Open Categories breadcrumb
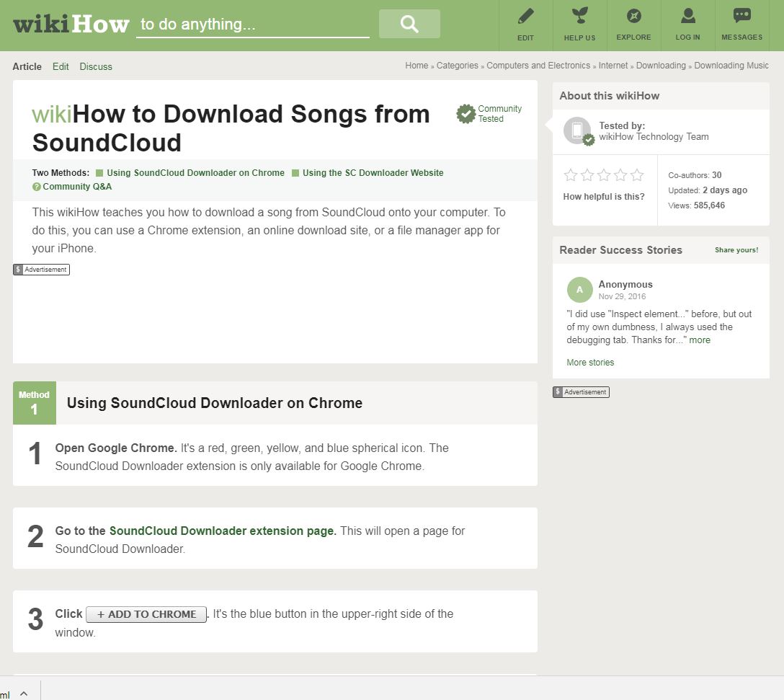This screenshot has width=784, height=700. point(457,66)
